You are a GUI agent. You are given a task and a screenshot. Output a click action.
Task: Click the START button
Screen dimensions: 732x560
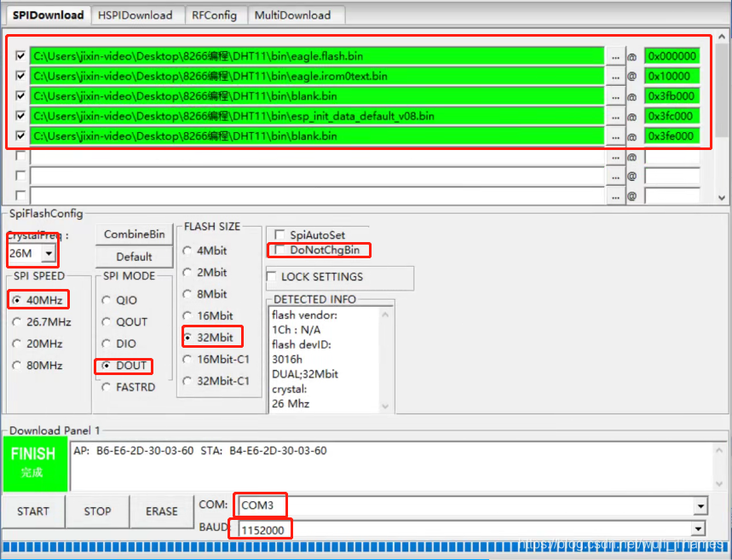(x=32, y=511)
